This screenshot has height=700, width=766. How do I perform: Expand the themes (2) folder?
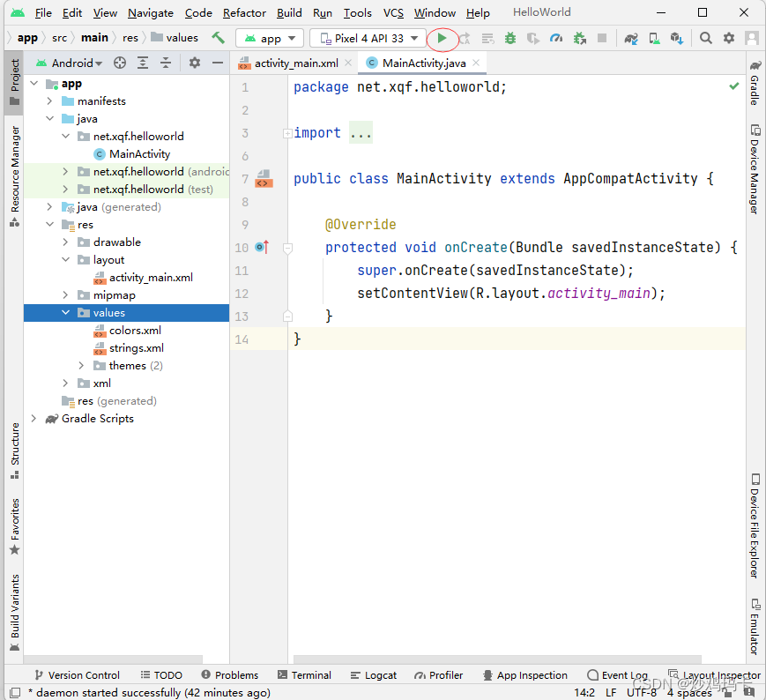pyautogui.click(x=82, y=365)
